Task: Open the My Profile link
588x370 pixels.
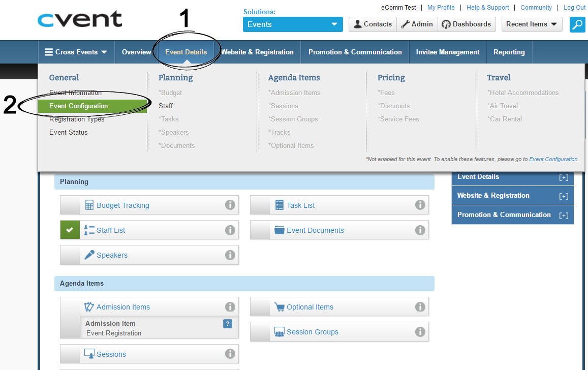Action: pyautogui.click(x=441, y=8)
